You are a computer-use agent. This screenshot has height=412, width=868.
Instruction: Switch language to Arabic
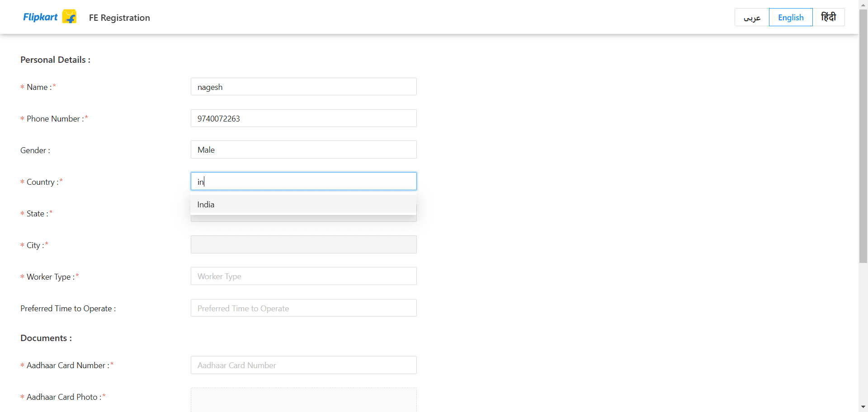[752, 17]
